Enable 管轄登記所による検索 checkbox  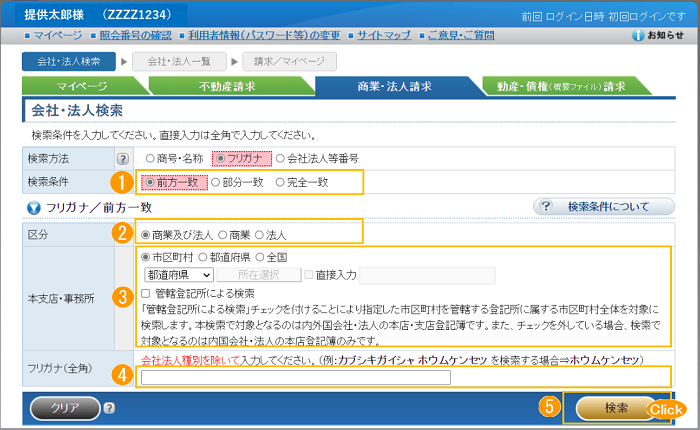point(146,293)
